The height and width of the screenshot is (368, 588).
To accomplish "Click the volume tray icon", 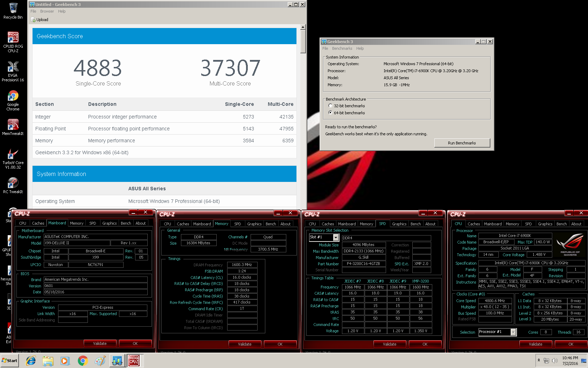I will (x=554, y=360).
